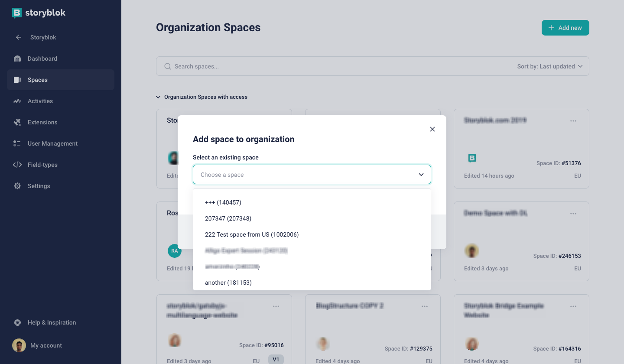Open the options menu on space card #95016
Viewport: 624px width, 364px height.
click(276, 306)
